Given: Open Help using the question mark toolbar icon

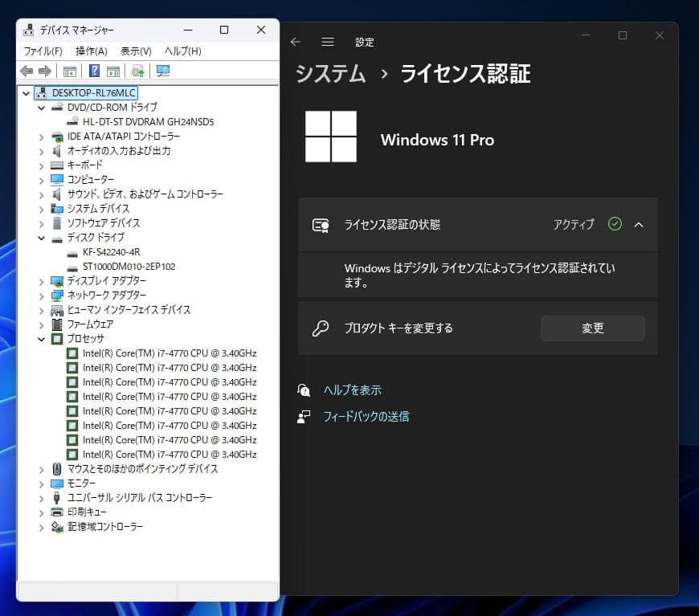Looking at the screenshot, I should [94, 71].
